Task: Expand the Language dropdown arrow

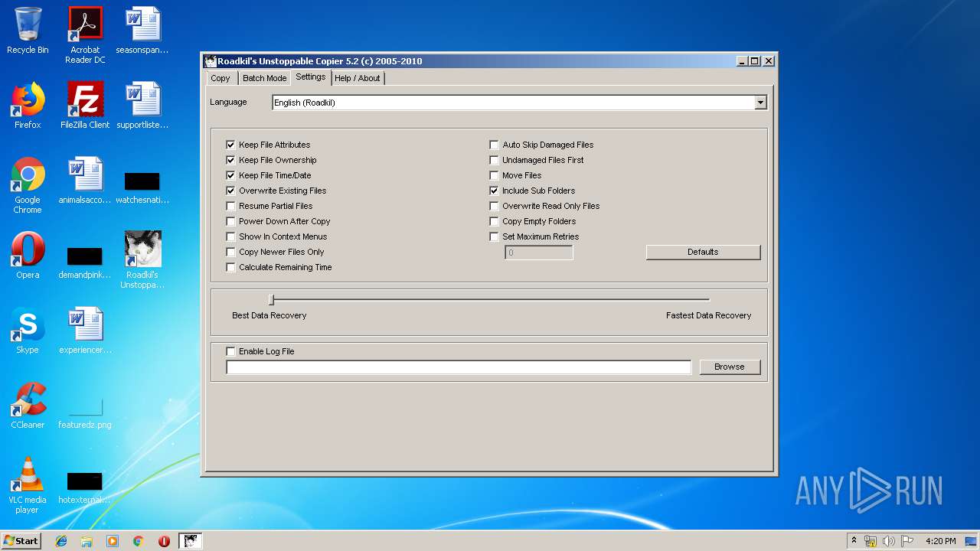Action: click(760, 103)
